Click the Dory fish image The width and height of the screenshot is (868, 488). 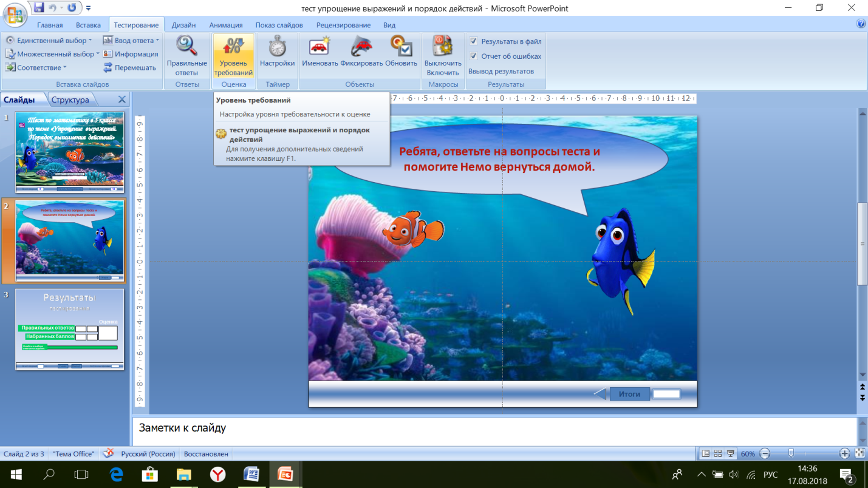620,261
